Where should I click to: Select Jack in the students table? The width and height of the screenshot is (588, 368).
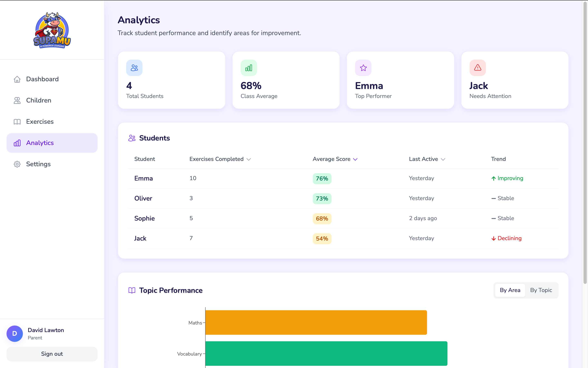(x=140, y=238)
